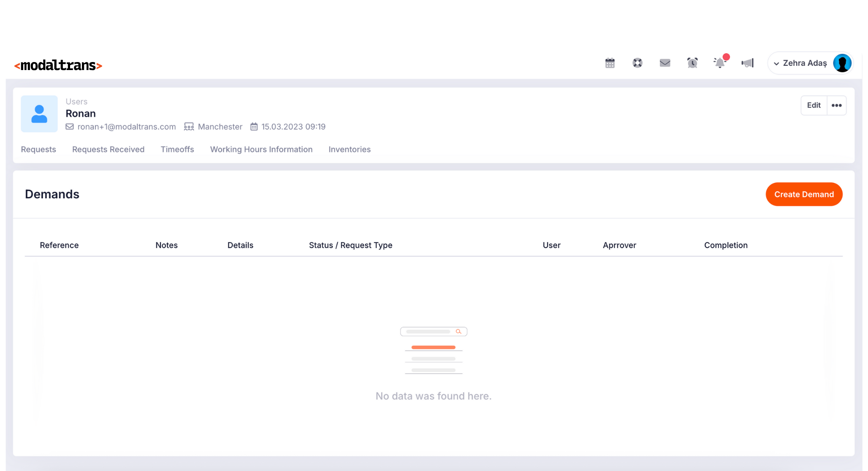Click Ronan's blue profile avatar
Image resolution: width=868 pixels, height=471 pixels.
coord(39,114)
